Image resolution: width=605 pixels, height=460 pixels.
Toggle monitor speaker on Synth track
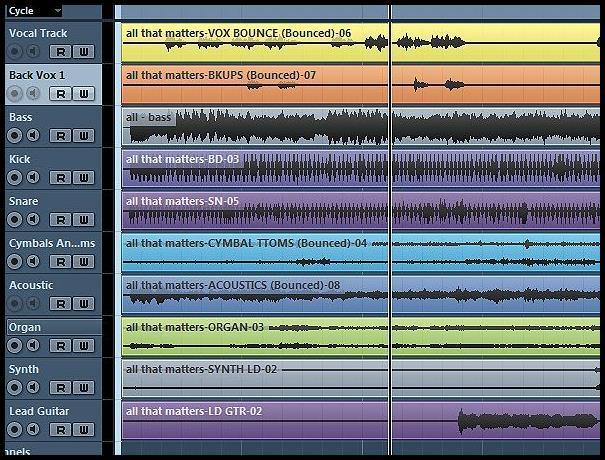(34, 387)
